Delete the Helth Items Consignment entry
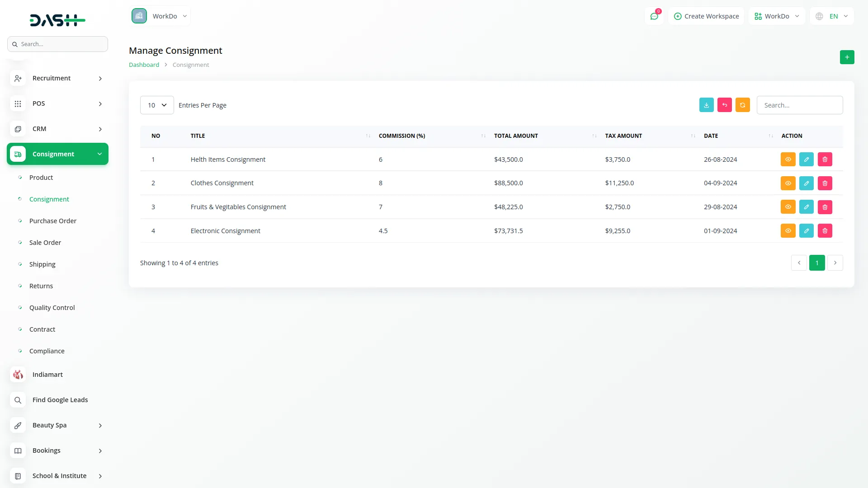This screenshot has height=488, width=868. (825, 160)
